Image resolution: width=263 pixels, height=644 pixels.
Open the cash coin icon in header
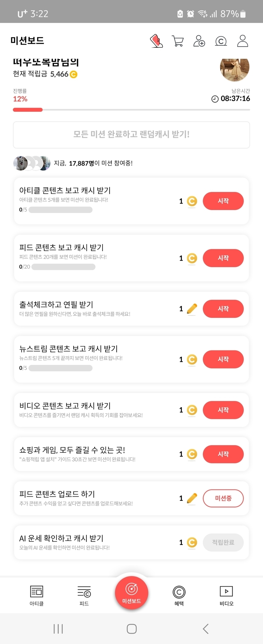(x=221, y=41)
